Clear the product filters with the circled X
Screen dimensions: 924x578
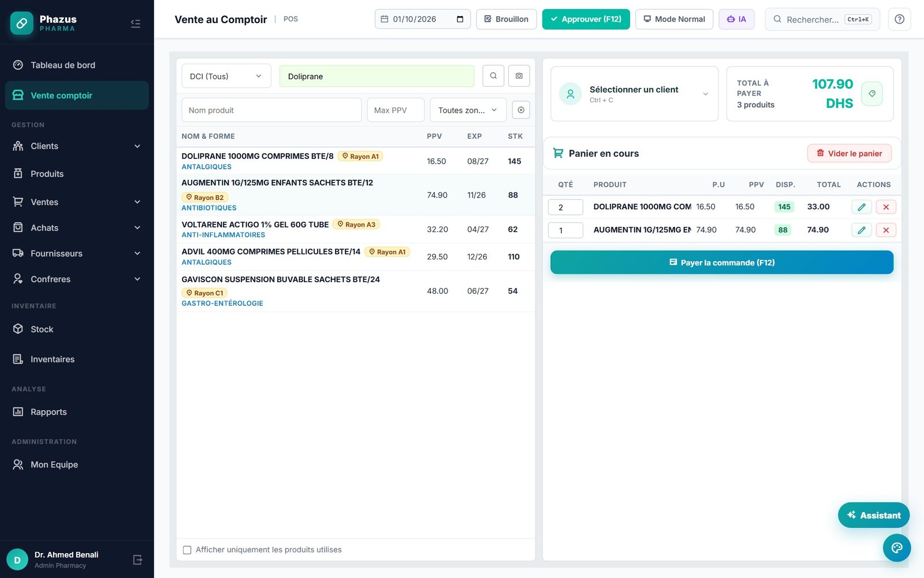point(521,110)
